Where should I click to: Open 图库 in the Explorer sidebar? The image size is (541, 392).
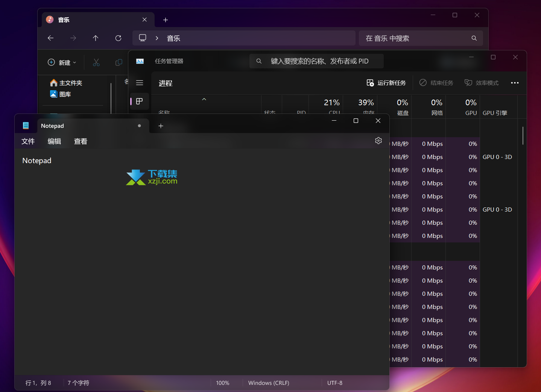point(65,94)
